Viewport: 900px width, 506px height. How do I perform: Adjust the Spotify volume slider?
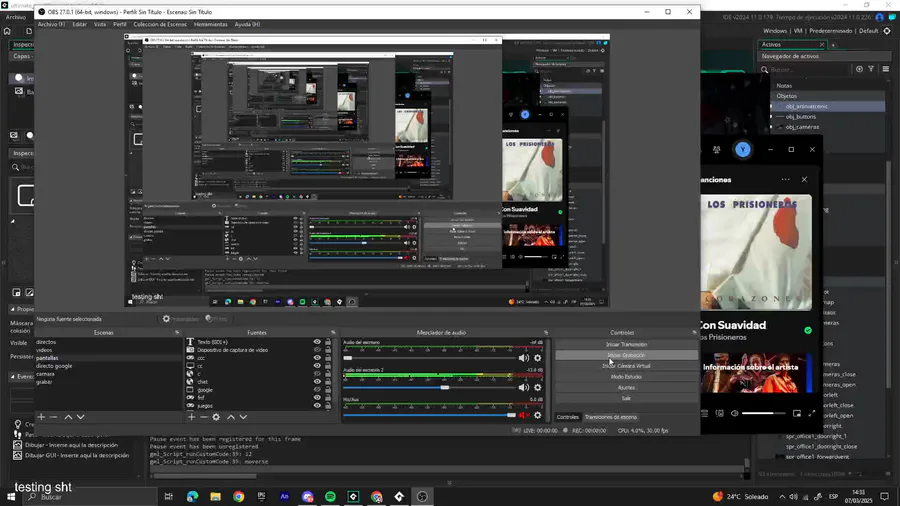point(763,413)
